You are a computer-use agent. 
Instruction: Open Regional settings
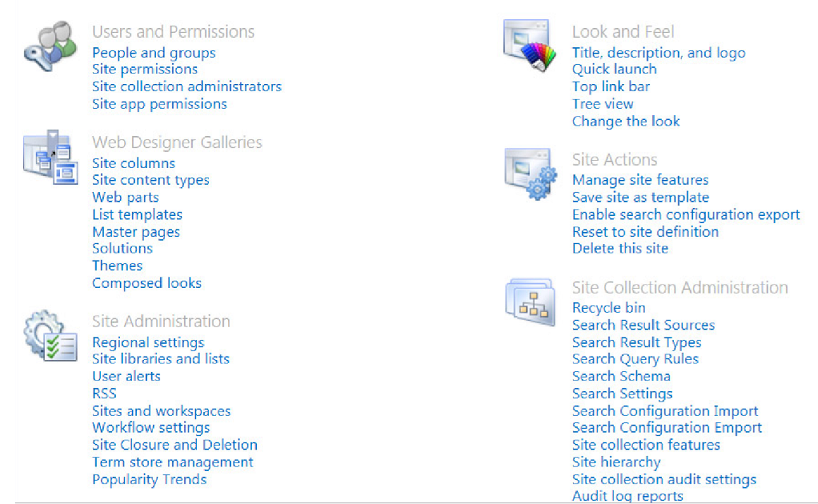pos(148,342)
